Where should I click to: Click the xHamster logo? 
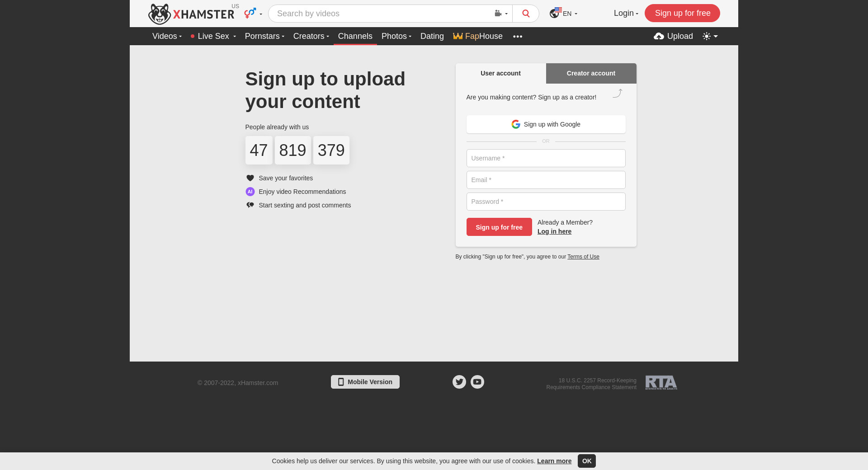191,14
